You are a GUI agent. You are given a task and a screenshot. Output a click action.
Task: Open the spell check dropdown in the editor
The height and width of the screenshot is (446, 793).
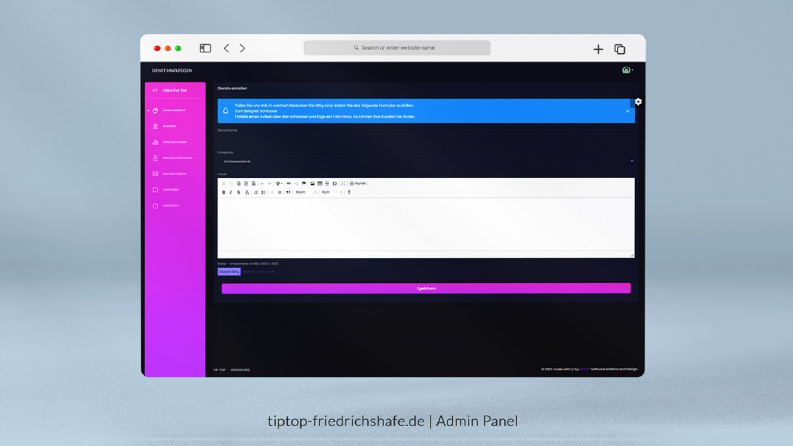click(279, 184)
